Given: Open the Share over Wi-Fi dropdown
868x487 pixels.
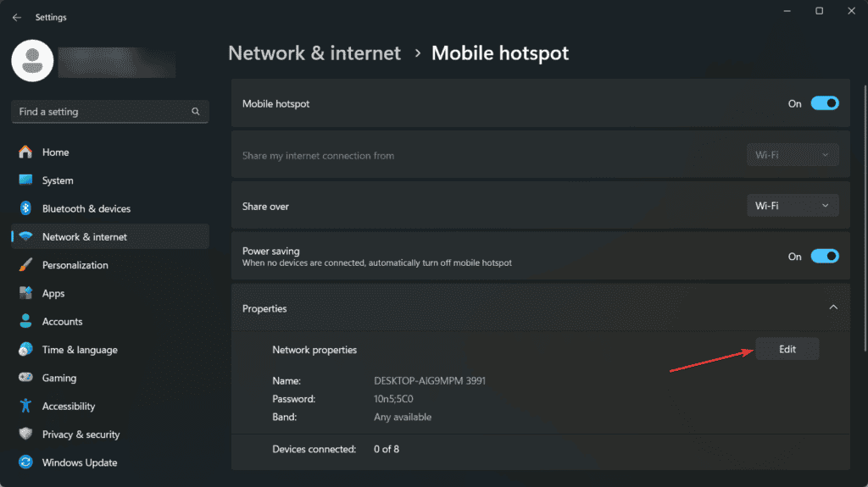Looking at the screenshot, I should pyautogui.click(x=793, y=205).
